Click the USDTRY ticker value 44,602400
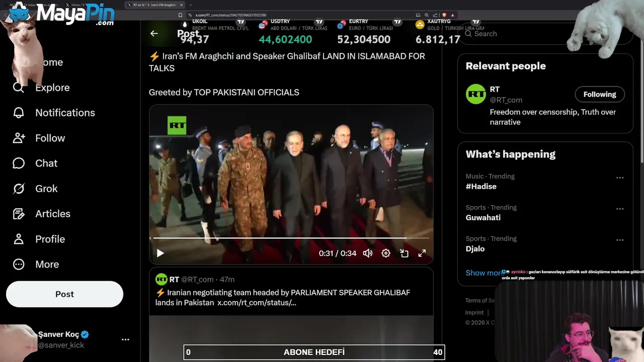 pyautogui.click(x=285, y=39)
